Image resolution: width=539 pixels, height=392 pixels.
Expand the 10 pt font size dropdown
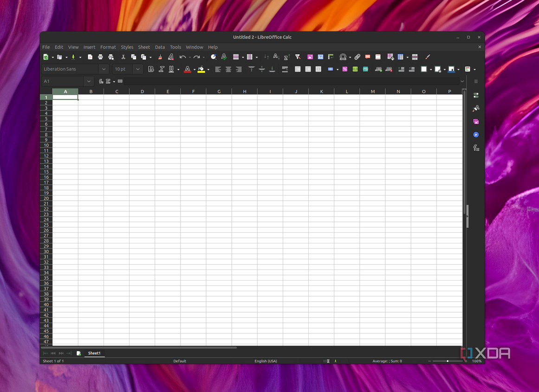(x=137, y=69)
